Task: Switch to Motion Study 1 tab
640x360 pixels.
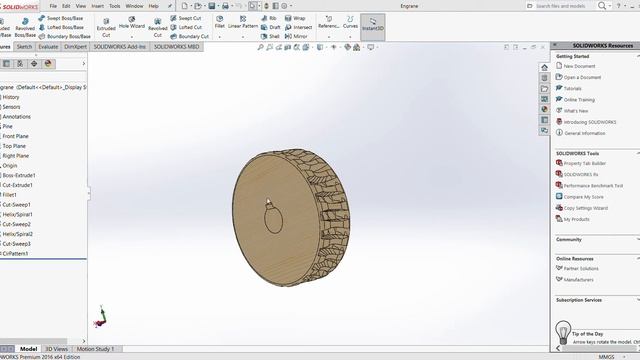Action: 96,349
